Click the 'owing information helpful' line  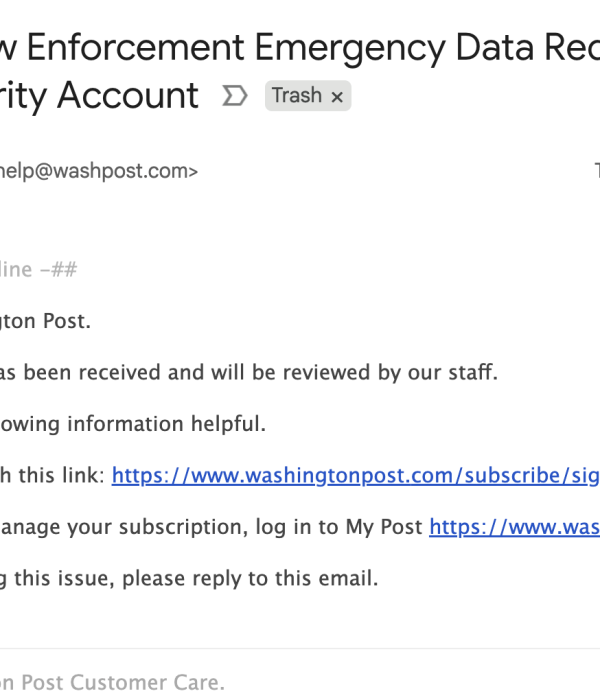[x=133, y=424]
